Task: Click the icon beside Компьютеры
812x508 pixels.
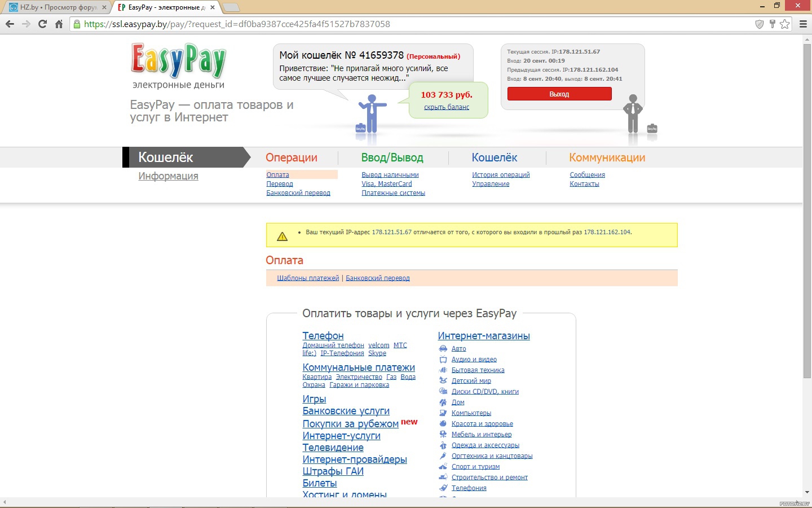Action: click(443, 413)
